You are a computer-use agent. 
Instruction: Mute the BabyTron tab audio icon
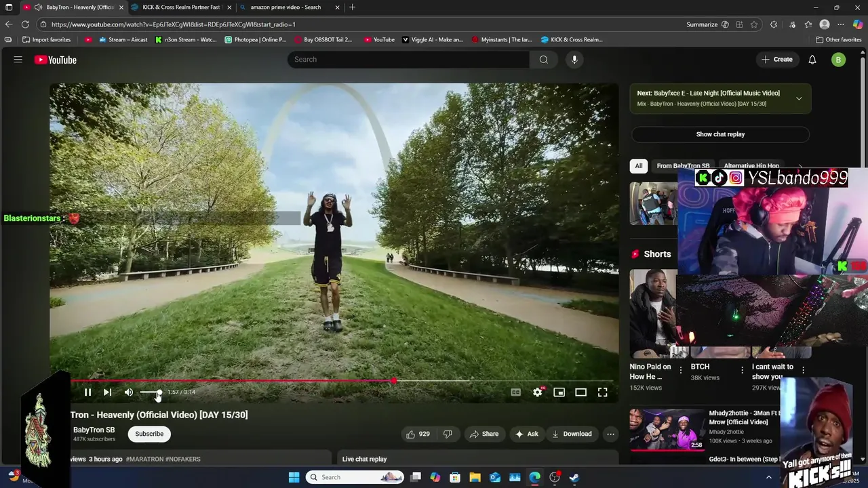tap(38, 7)
